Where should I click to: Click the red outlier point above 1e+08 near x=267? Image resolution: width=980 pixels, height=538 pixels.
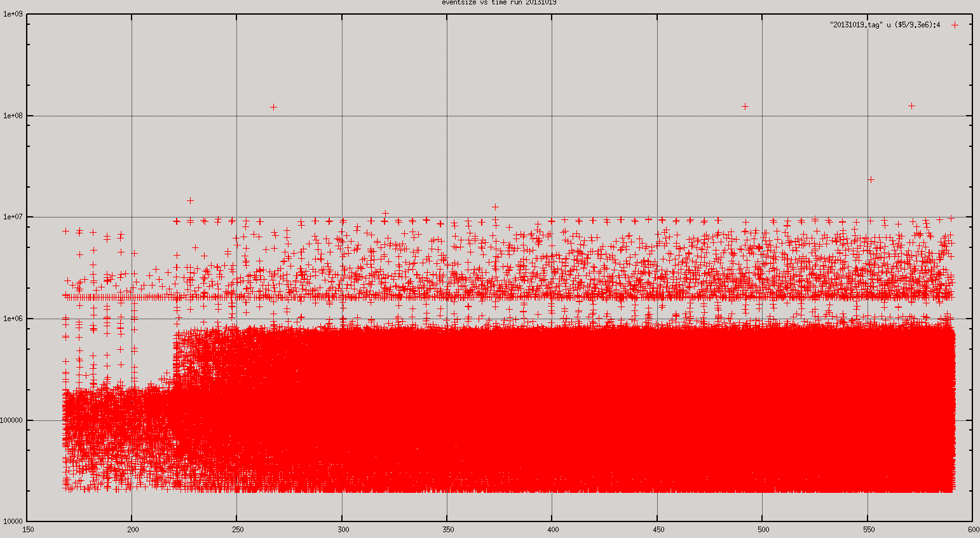pyautogui.click(x=273, y=107)
